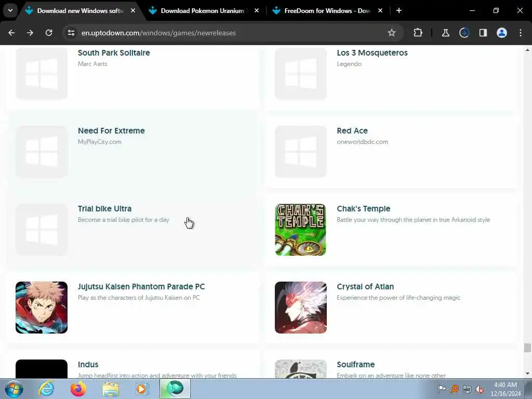Open the Chrome profile avatar
The width and height of the screenshot is (532, 399).
pyautogui.click(x=502, y=33)
